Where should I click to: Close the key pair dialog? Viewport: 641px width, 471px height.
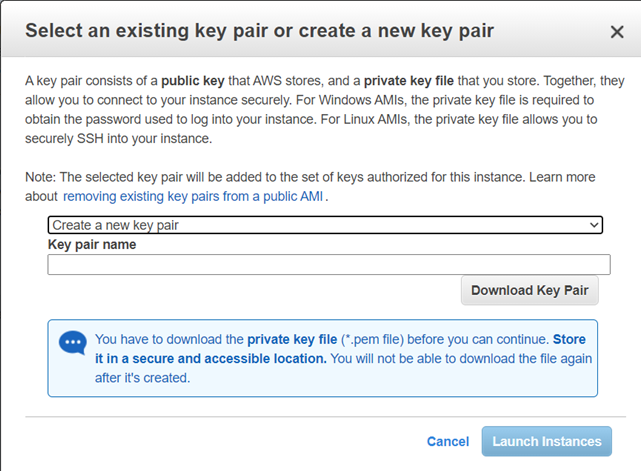point(617,31)
